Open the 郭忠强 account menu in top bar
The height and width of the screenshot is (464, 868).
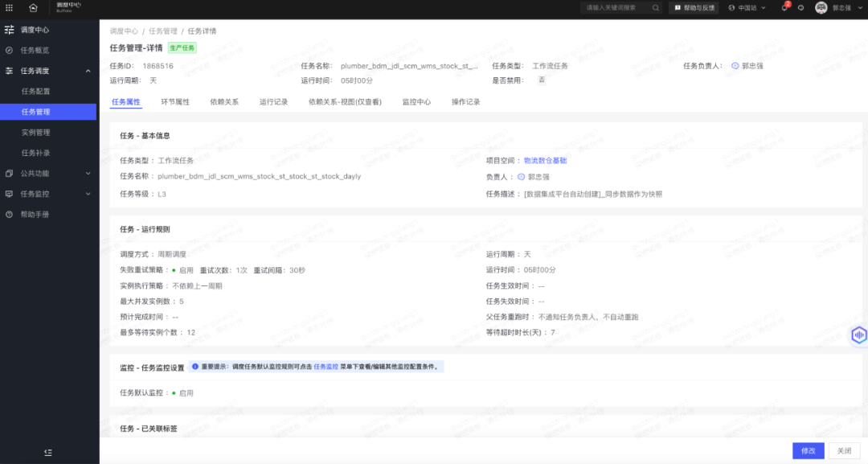click(838, 8)
